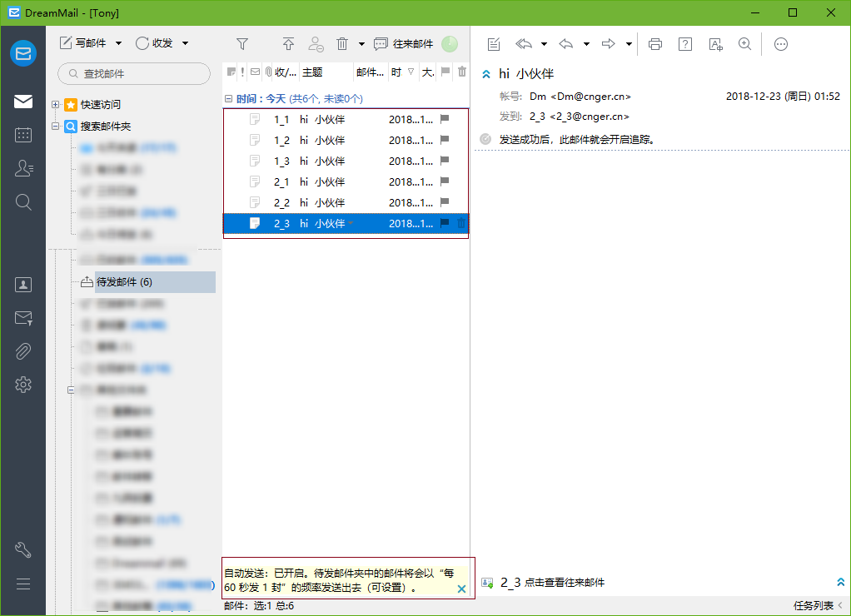Sort by the 时 time column header

pyautogui.click(x=403, y=72)
